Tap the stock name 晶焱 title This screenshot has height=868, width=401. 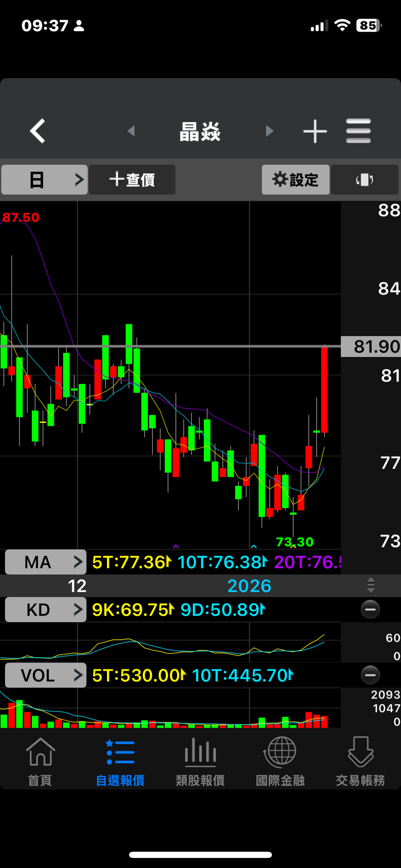[200, 132]
